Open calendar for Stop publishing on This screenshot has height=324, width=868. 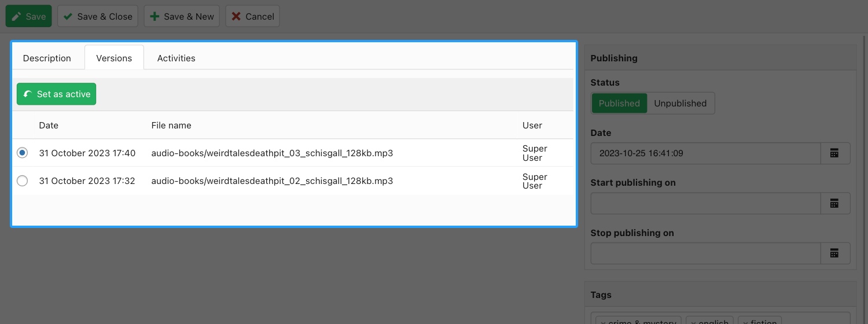pos(834,253)
